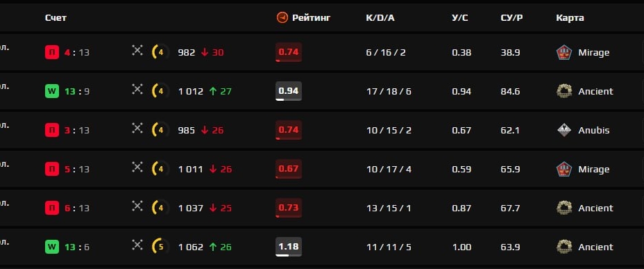Click the level 5 skill badge
The height and width of the screenshot is (269, 644).
point(160,247)
